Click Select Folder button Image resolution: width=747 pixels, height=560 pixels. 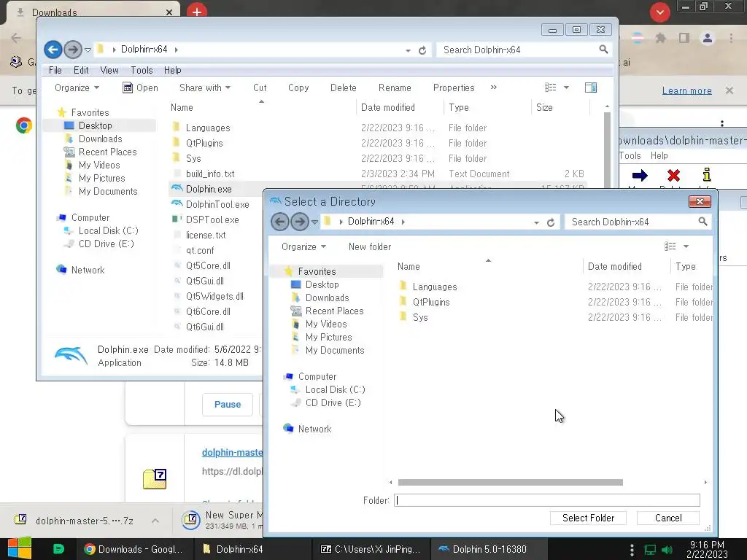(588, 518)
